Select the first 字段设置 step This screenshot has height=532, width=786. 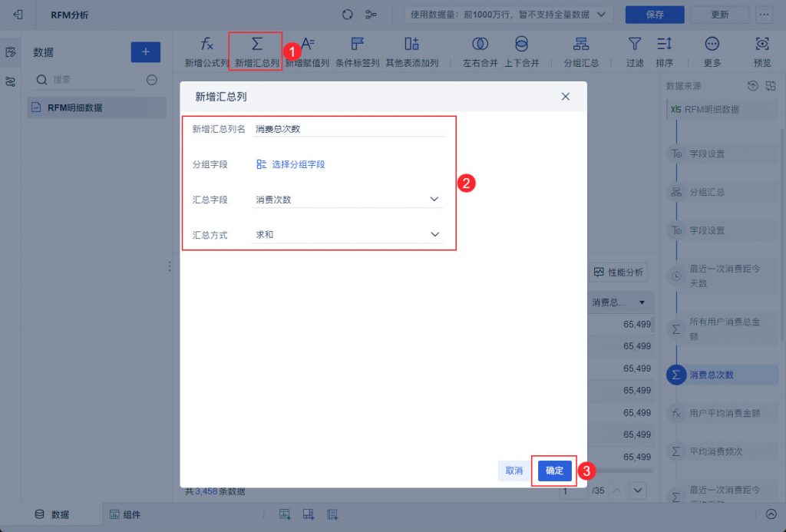tap(722, 154)
